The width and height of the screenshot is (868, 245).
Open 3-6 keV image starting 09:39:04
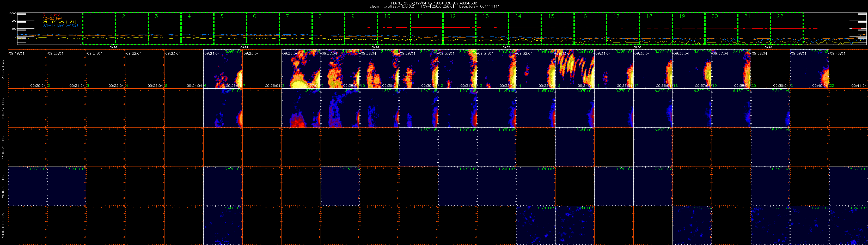click(x=809, y=69)
